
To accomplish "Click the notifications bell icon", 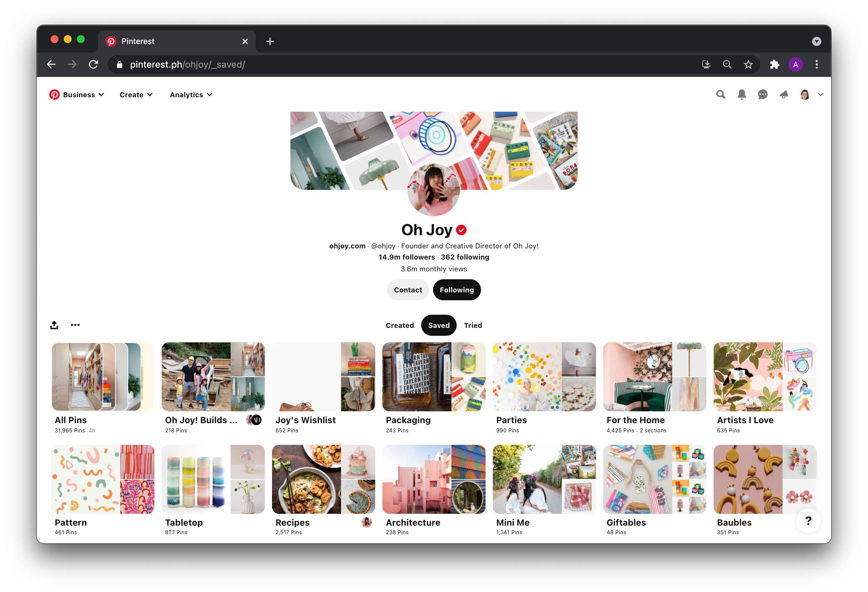I will click(742, 94).
